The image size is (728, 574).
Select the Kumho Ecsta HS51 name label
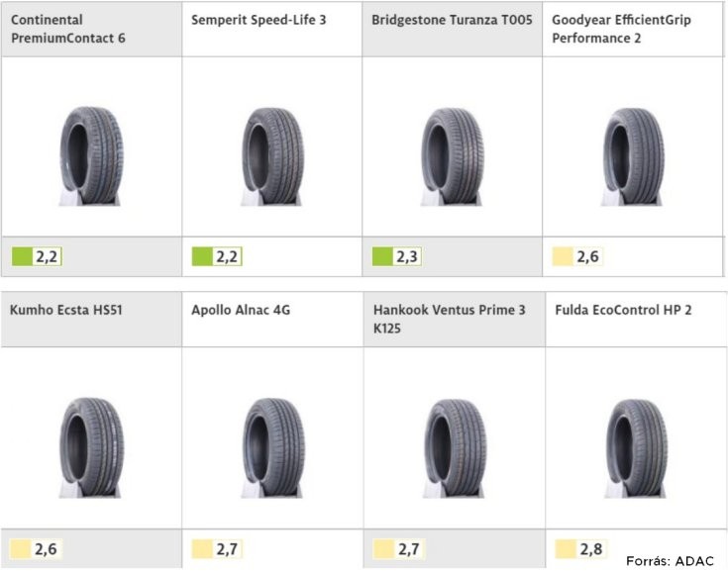click(66, 310)
